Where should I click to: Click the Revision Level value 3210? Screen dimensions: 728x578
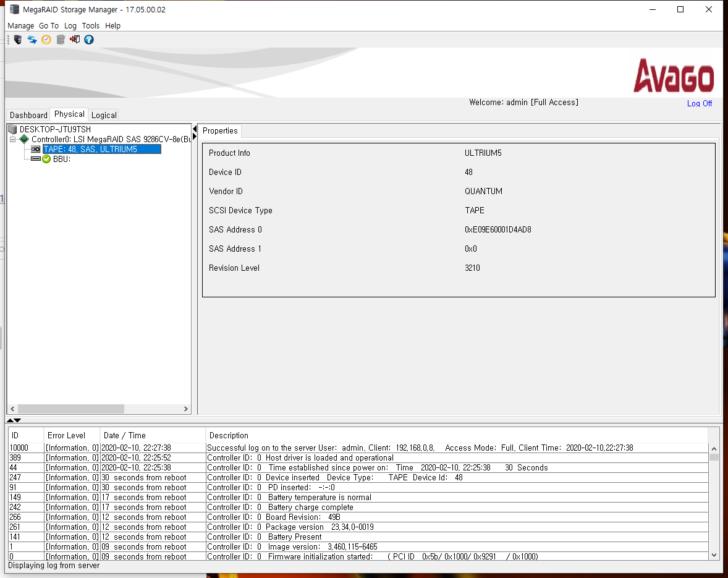coord(472,268)
